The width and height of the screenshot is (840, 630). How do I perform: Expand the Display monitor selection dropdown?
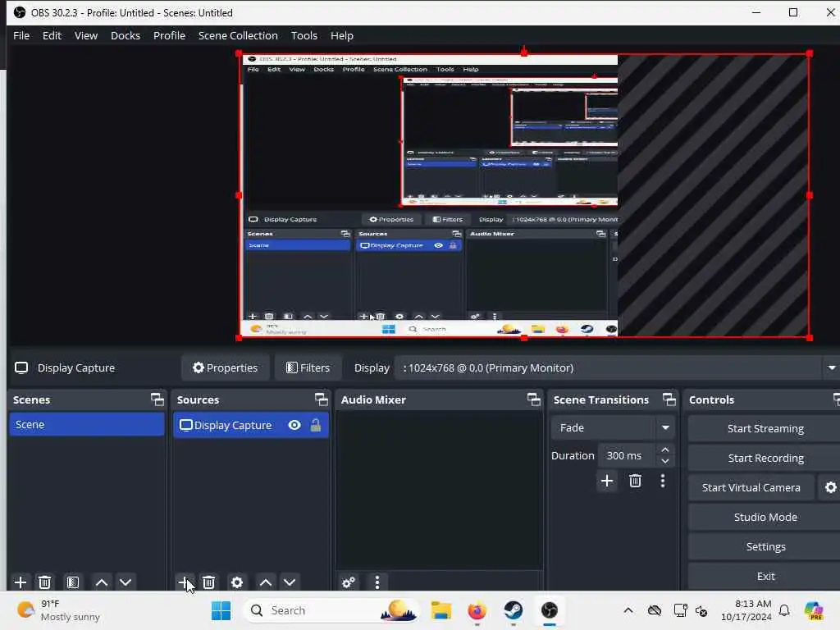click(x=832, y=368)
